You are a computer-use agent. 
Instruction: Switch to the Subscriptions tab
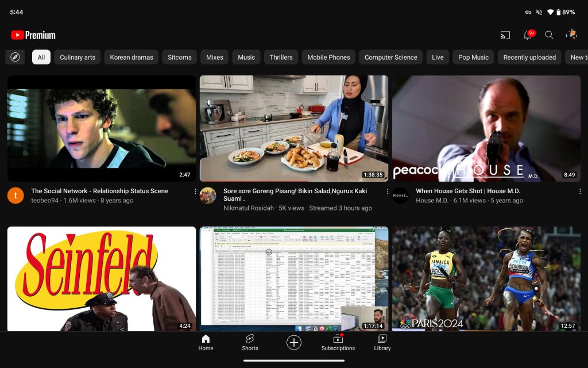click(x=338, y=343)
